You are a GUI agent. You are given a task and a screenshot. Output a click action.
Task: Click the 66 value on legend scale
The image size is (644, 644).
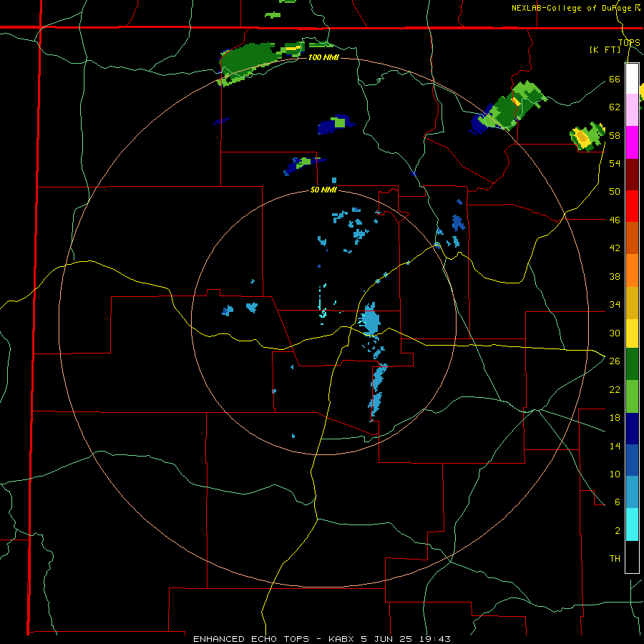[615, 79]
